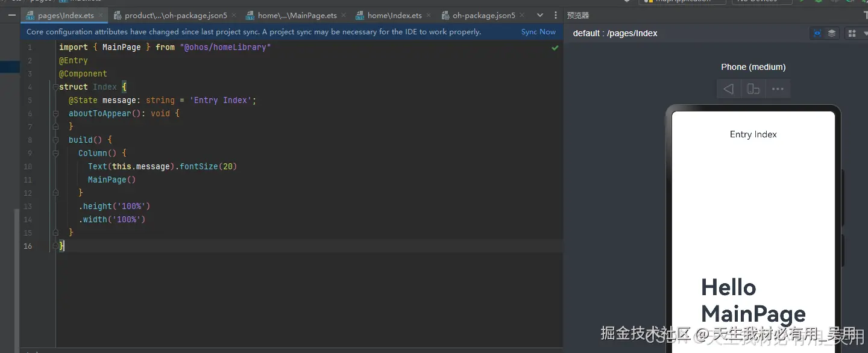Toggle previewer layers view icon

[x=832, y=34]
